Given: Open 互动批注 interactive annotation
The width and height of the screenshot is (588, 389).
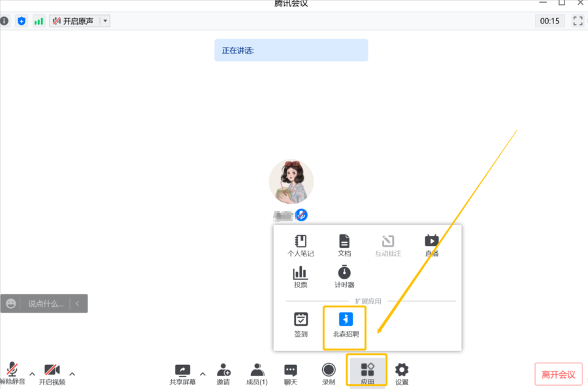Looking at the screenshot, I should click(x=387, y=246).
